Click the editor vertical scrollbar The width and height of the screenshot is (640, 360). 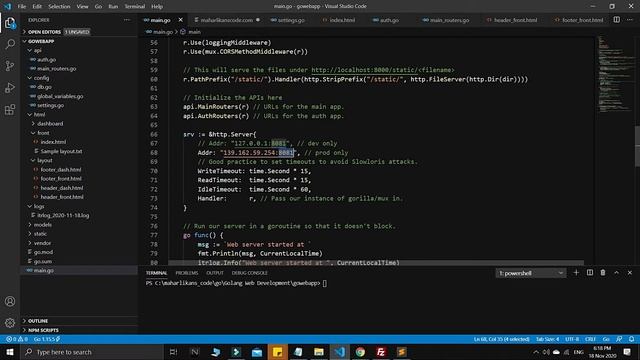637,146
